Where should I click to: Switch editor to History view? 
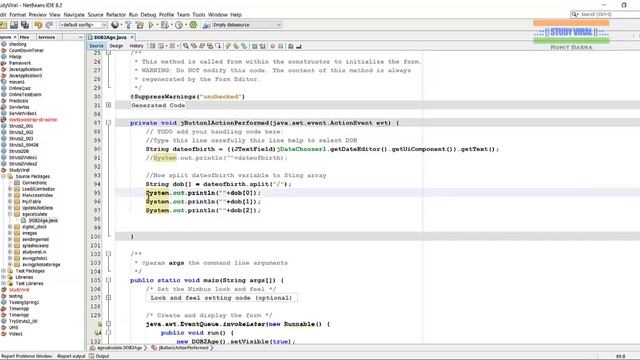(x=136, y=46)
